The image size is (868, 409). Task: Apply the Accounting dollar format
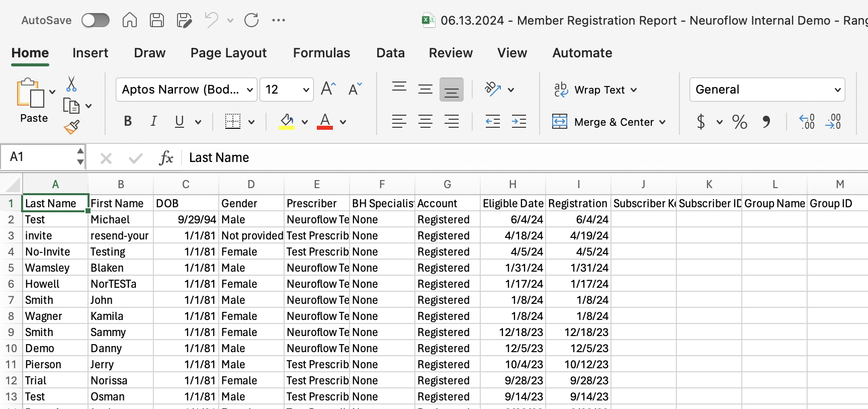coord(701,121)
